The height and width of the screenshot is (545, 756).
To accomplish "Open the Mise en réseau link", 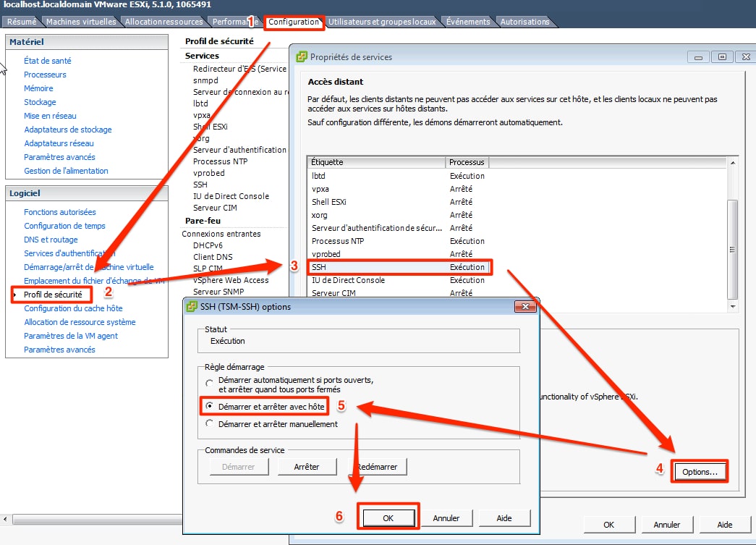I will click(50, 116).
